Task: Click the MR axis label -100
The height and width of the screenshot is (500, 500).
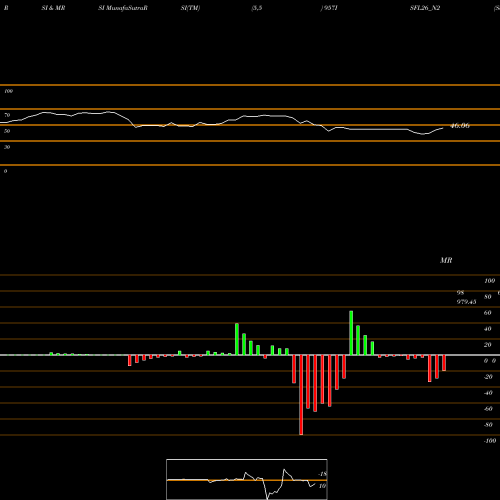Action: 490,441
